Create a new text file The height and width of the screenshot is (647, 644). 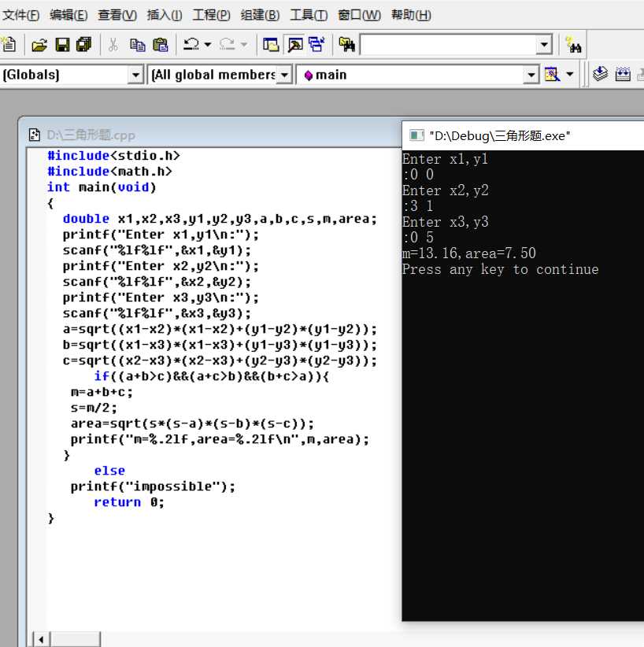tap(8, 44)
